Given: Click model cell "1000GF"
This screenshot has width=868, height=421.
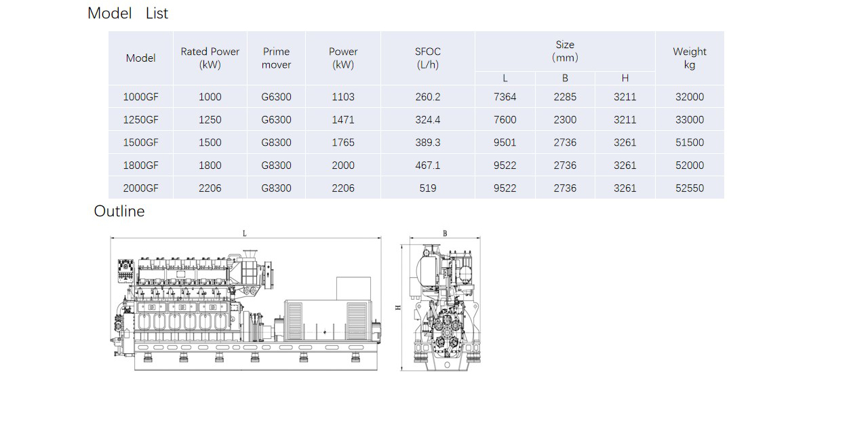Looking at the screenshot, I should pos(141,97).
